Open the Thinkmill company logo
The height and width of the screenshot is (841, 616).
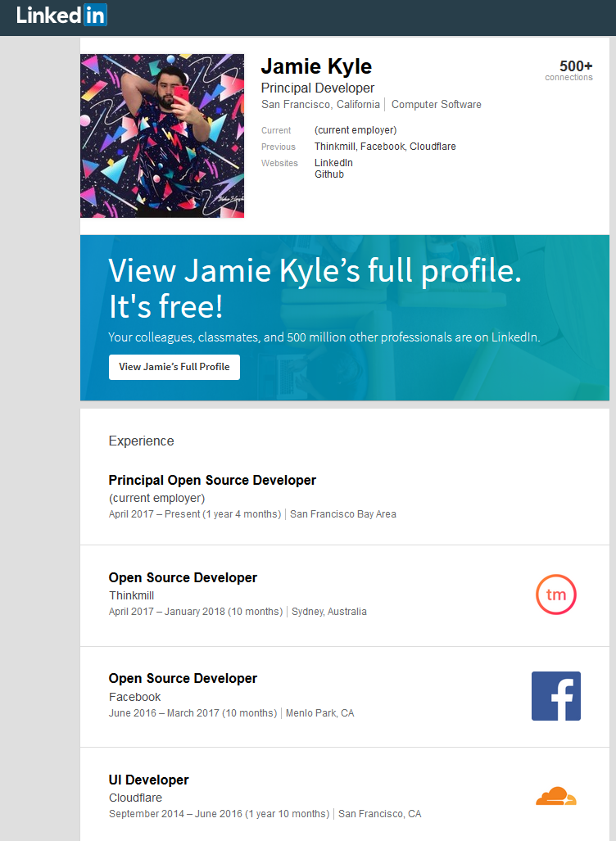click(x=556, y=595)
